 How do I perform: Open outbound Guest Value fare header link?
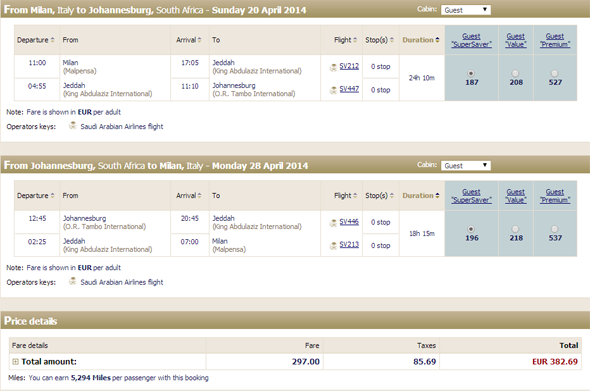coord(515,40)
